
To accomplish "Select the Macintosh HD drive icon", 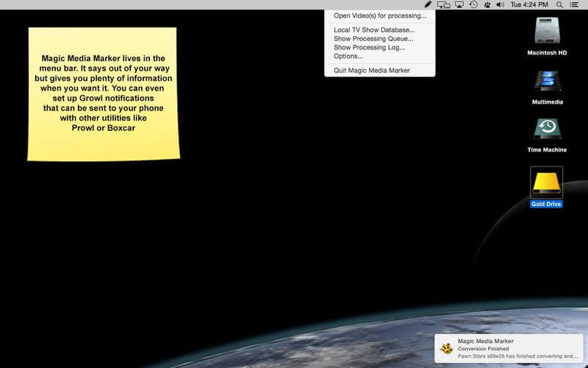I will pos(547,31).
